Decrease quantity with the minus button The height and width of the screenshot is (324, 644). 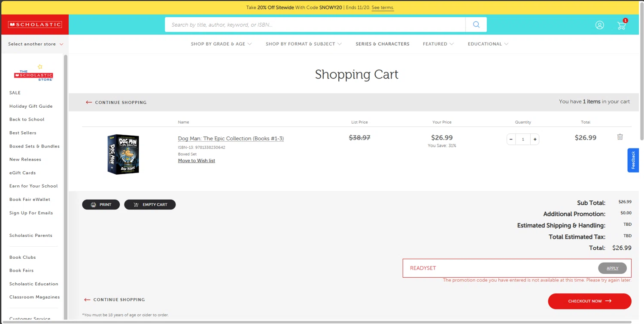pos(511,139)
